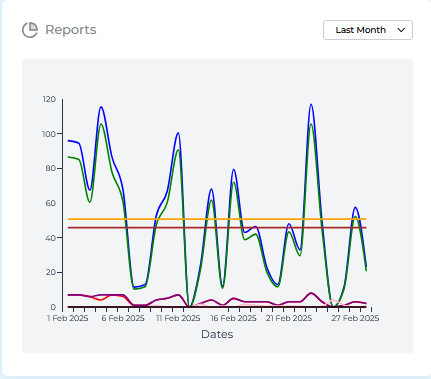Click the 1 Feb 2025 axis label
This screenshot has width=431, height=379.
[x=68, y=318]
